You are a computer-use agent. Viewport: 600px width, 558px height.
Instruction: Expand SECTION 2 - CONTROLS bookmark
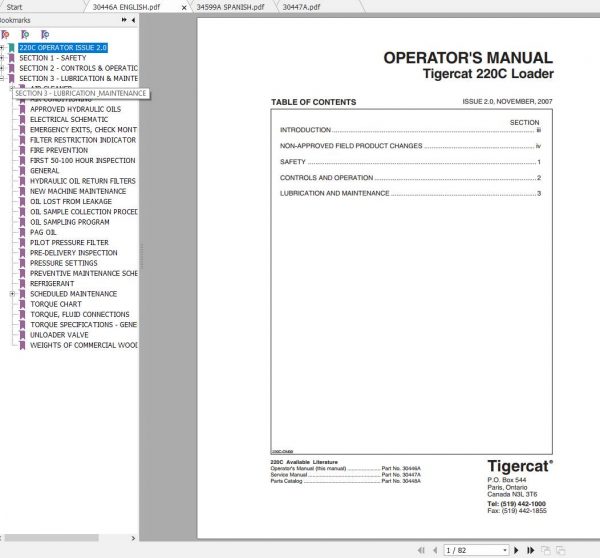coord(2,68)
